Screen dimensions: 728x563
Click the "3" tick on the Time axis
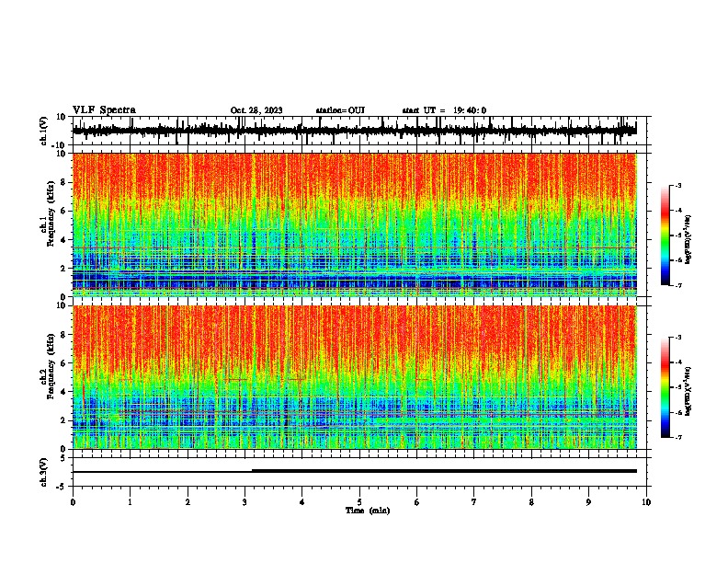click(245, 502)
